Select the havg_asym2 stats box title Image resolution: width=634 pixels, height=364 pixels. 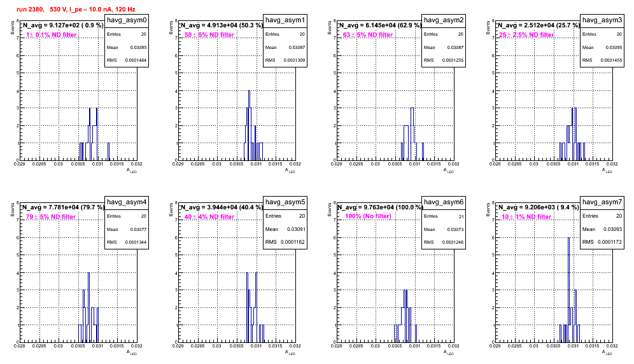coord(444,20)
